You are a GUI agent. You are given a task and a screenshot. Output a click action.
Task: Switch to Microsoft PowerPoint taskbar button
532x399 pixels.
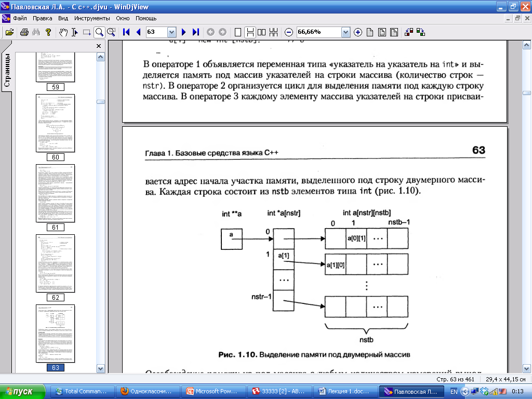(x=212, y=392)
